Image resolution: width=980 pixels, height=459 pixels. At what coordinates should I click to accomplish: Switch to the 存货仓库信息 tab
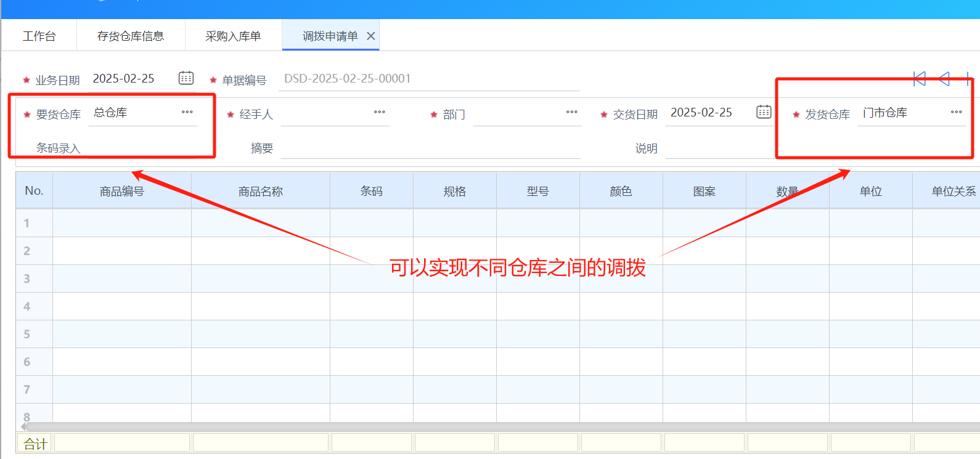coord(131,36)
